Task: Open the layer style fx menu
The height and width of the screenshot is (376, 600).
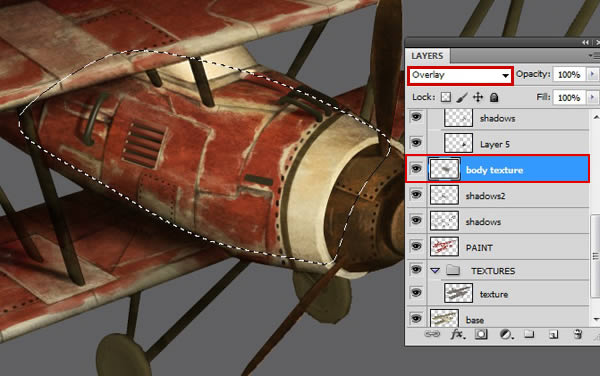Action: pos(457,335)
